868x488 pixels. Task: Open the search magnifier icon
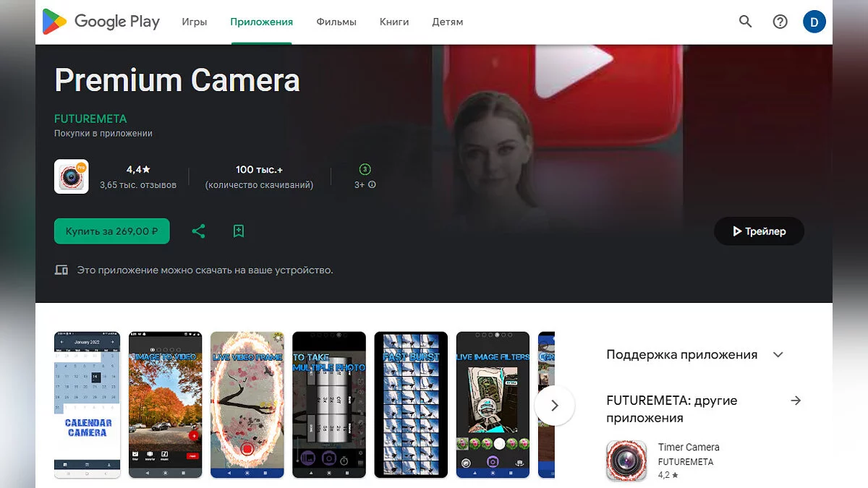[746, 22]
